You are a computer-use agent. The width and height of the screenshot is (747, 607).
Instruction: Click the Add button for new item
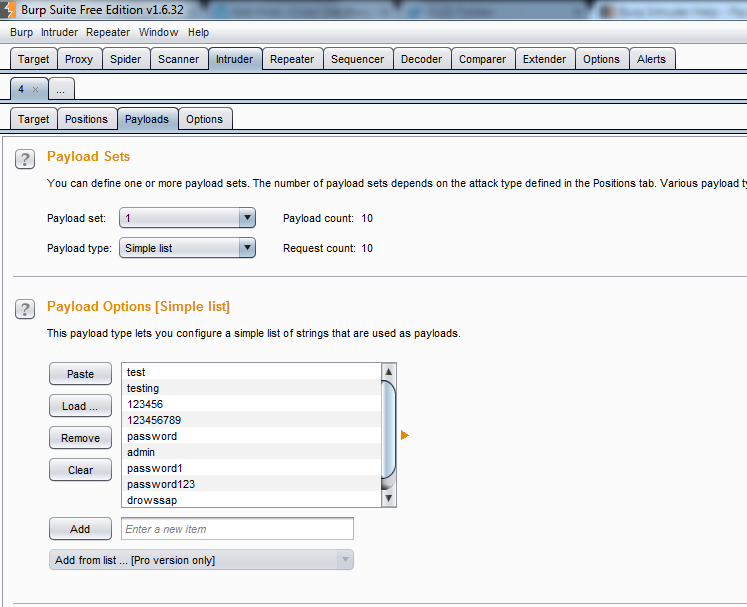(80, 529)
